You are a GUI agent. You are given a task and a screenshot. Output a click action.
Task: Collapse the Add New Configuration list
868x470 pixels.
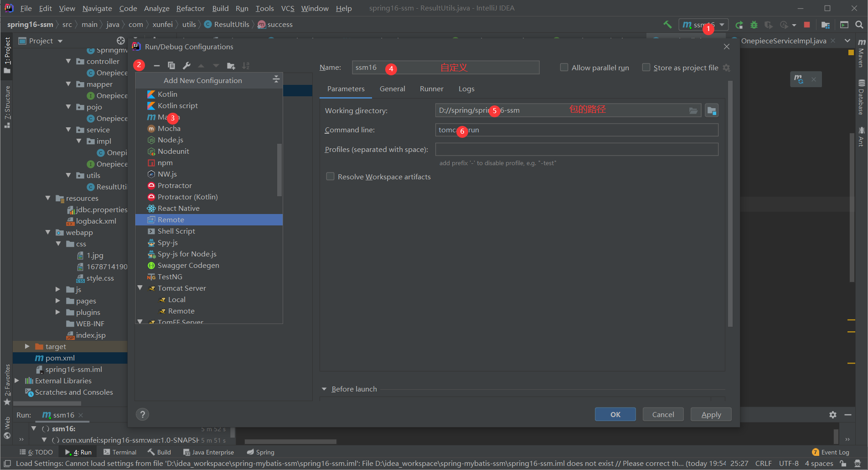pos(276,79)
